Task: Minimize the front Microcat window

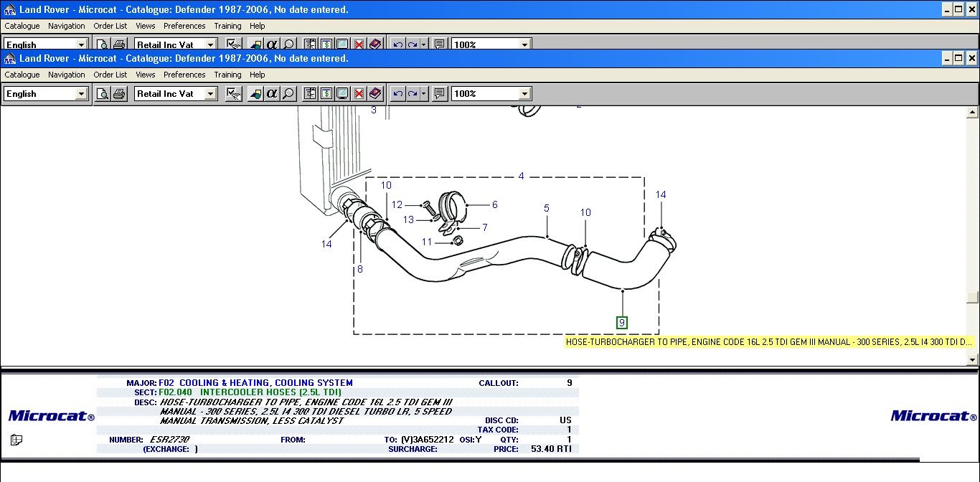Action: (946, 58)
